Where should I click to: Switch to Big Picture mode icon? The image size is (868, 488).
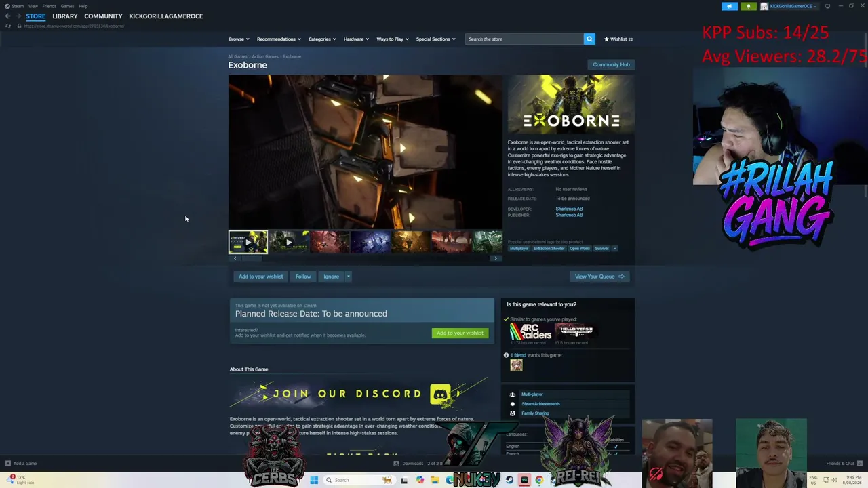tap(827, 6)
